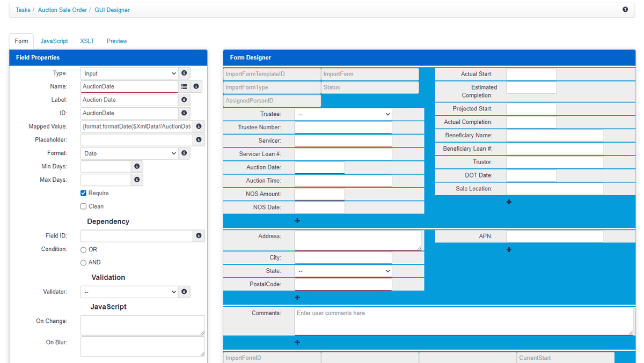Viewport: 644px width, 363px height.
Task: Click the Address textarea in designer
Action: coord(358,240)
